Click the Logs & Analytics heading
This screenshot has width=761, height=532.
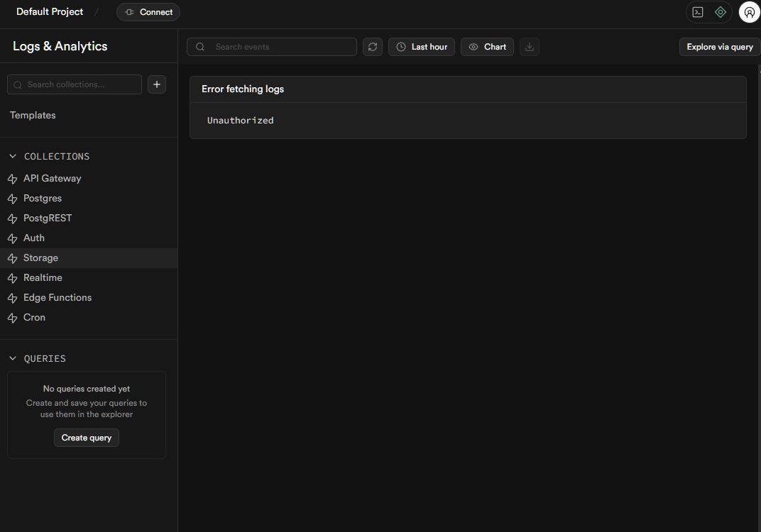click(x=60, y=46)
